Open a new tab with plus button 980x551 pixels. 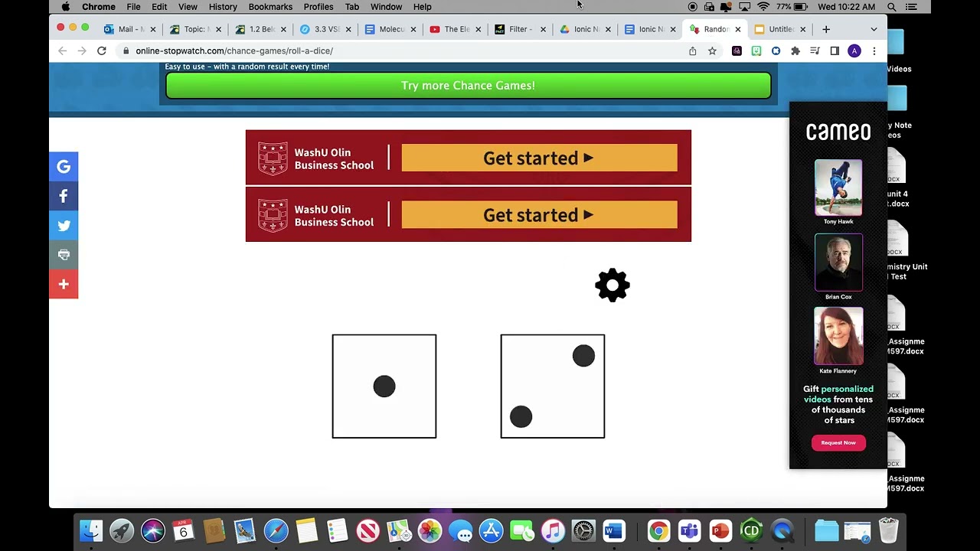pos(826,29)
